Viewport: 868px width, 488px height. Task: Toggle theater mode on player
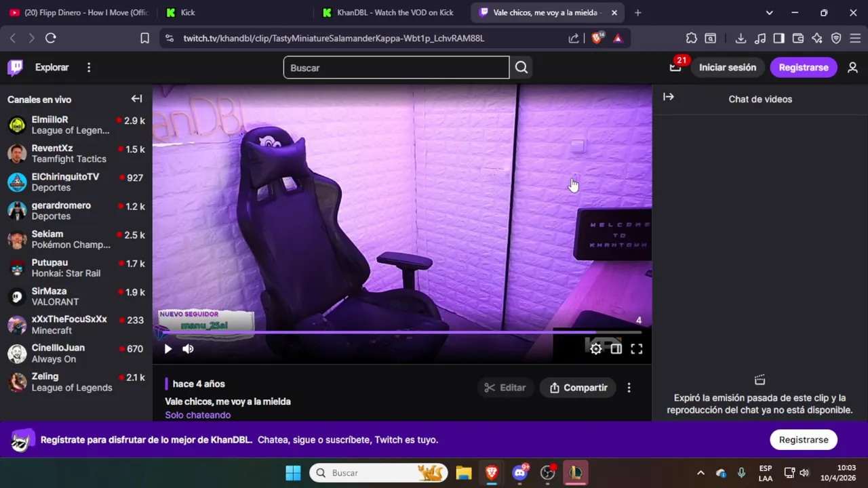tap(616, 348)
